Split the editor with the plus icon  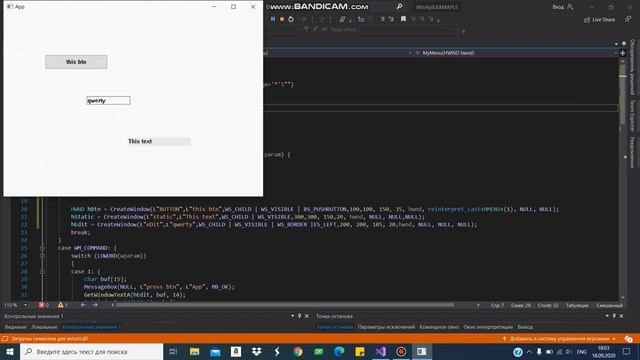[x=622, y=53]
